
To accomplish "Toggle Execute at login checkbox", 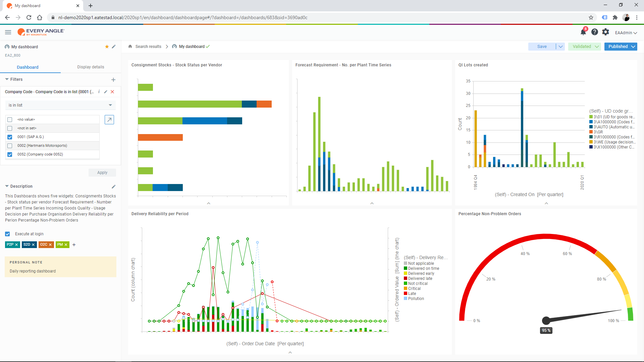I will point(7,234).
